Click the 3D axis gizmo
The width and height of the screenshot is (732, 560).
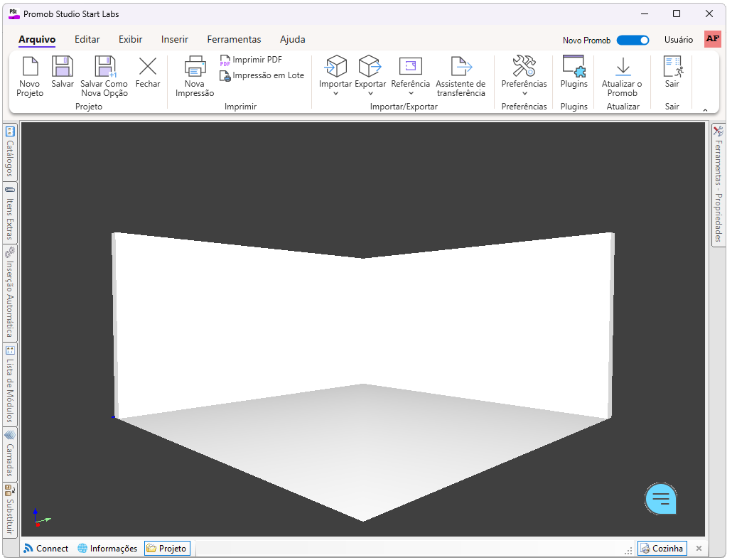(x=41, y=518)
